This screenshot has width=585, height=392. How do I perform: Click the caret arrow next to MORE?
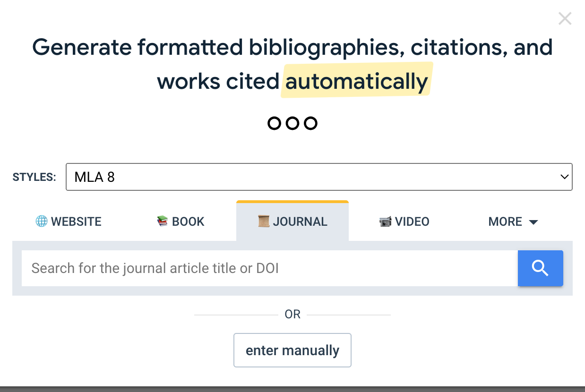point(533,222)
